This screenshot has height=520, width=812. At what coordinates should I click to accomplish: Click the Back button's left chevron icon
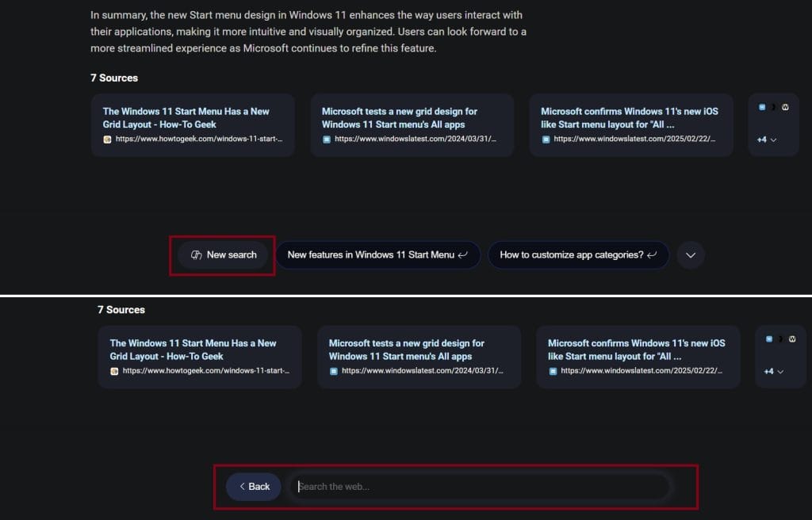coord(242,487)
